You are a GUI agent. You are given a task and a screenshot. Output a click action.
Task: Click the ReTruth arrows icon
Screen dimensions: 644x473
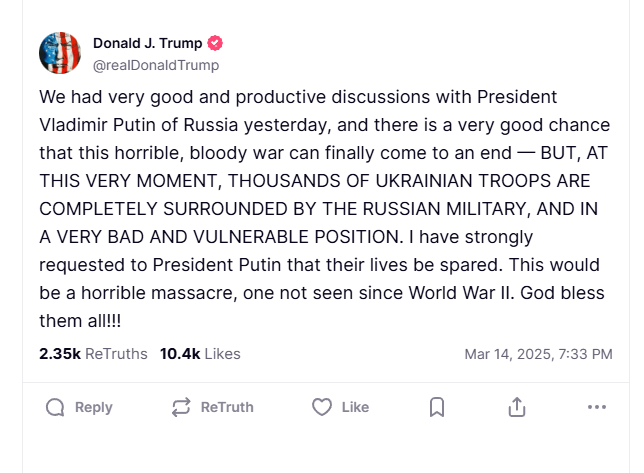pos(181,407)
